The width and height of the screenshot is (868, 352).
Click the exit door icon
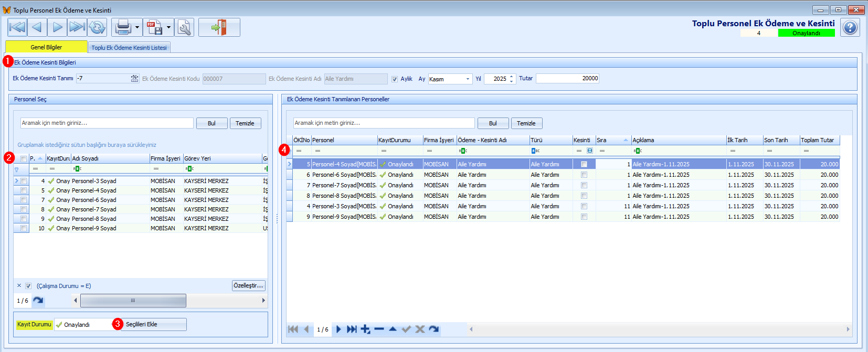[x=219, y=27]
